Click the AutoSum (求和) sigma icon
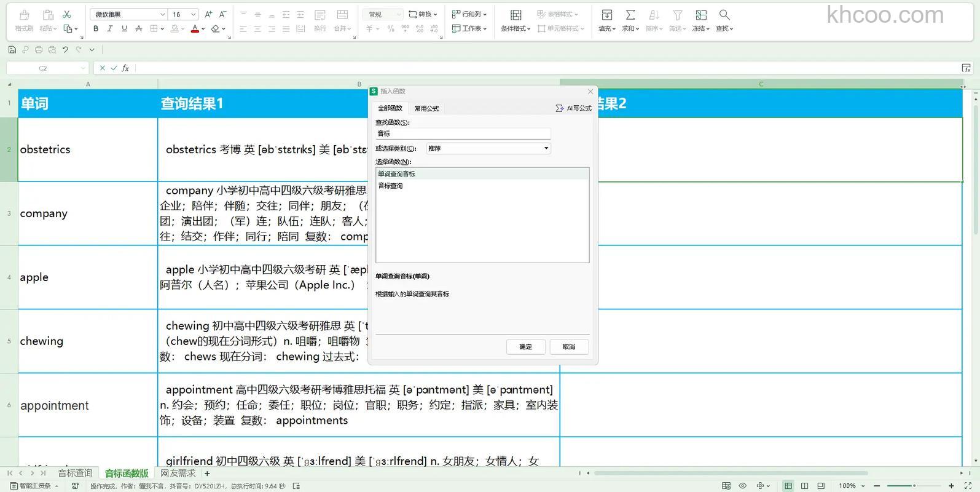Screen dimensions: 980x492 point(630,15)
